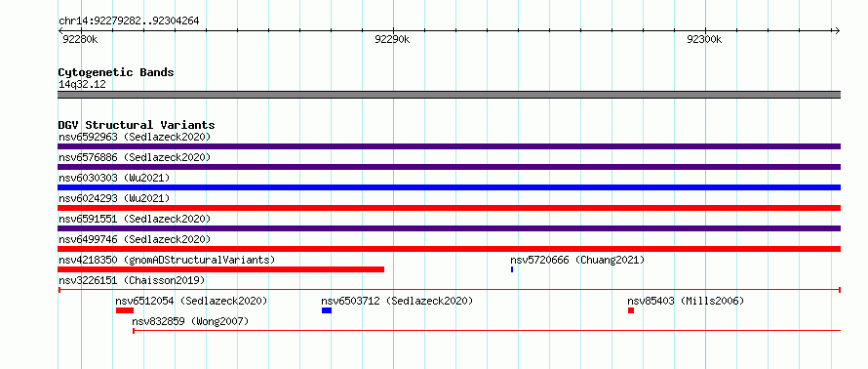Click the 92290k ruler label

(x=392, y=39)
